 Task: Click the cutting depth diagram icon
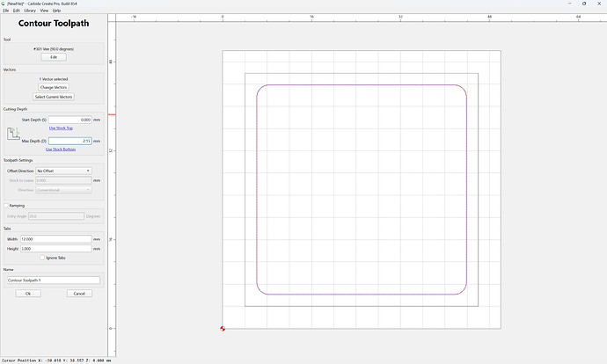[x=13, y=134]
